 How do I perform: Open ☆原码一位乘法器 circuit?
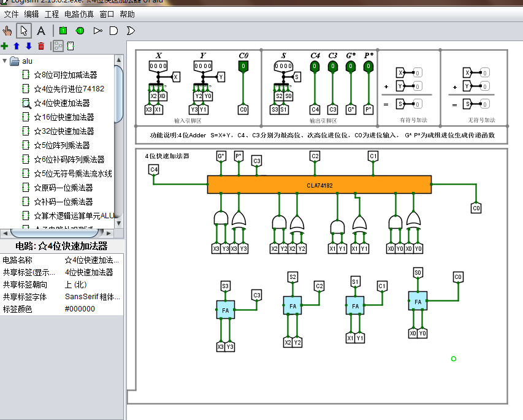pyautogui.click(x=63, y=188)
